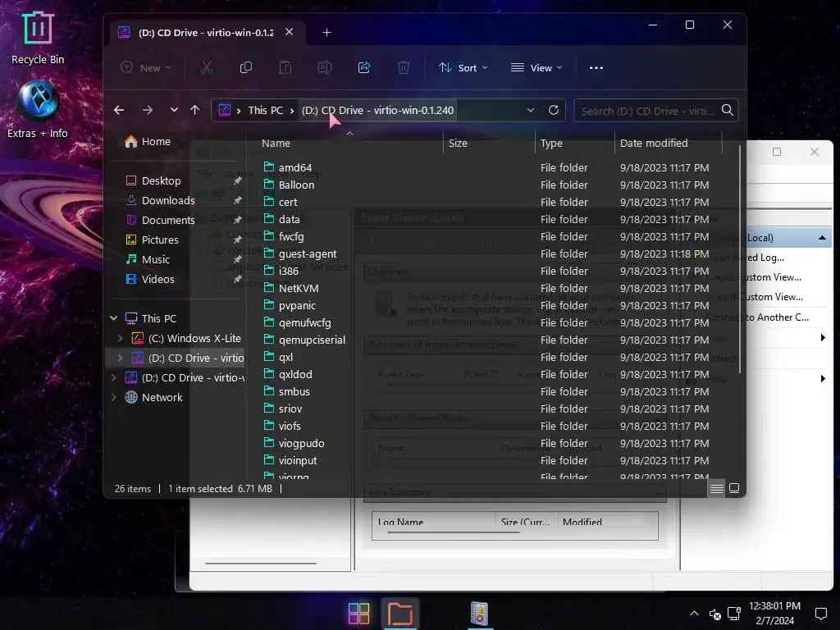This screenshot has height=630, width=840.
Task: Collapse the This PC tree node
Action: click(113, 318)
